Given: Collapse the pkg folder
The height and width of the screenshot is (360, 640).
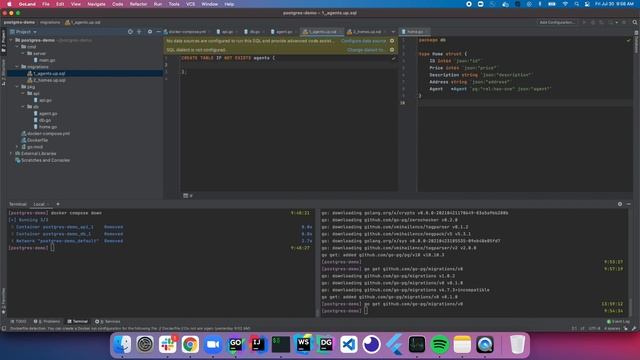Looking at the screenshot, I should click(x=18, y=87).
